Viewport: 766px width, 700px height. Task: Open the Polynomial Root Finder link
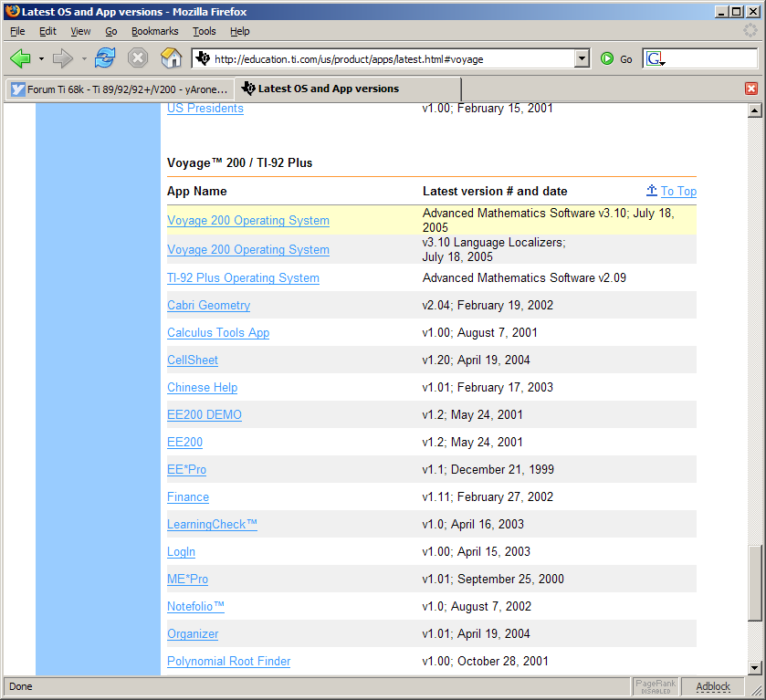pos(228,661)
